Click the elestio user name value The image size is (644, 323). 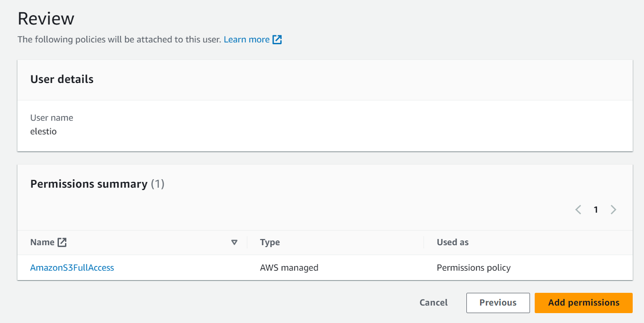(x=43, y=132)
